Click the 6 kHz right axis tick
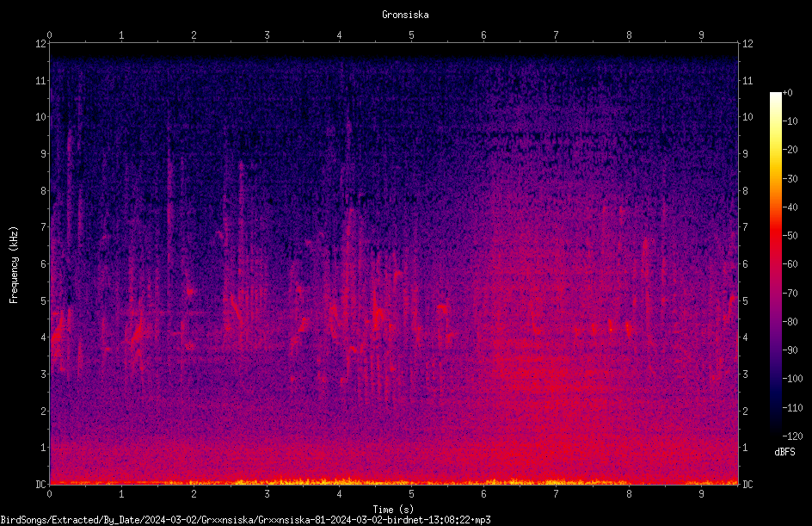This screenshot has height=526, width=812. point(745,263)
